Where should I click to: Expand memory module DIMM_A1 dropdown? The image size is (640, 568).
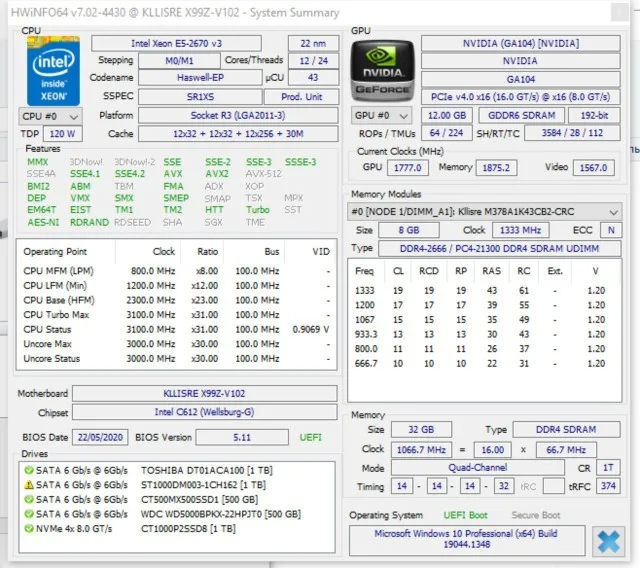(x=485, y=212)
